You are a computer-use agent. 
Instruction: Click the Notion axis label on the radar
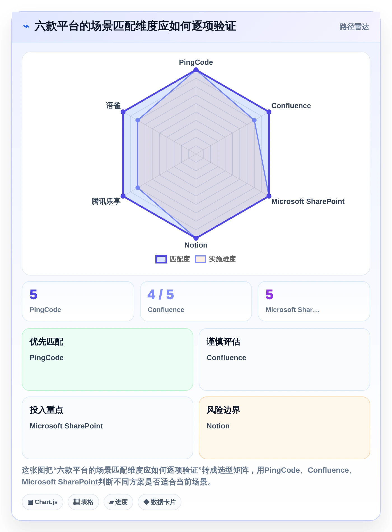point(196,245)
